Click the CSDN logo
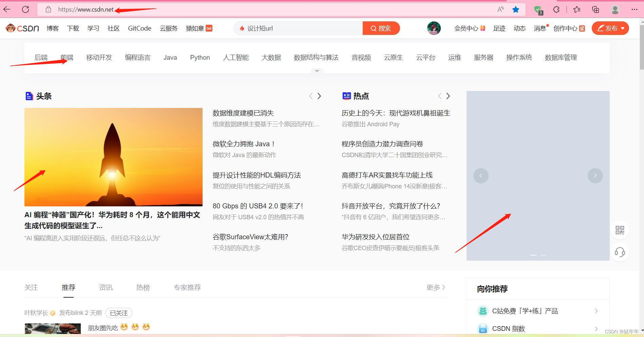This screenshot has width=644, height=337. coord(22,28)
